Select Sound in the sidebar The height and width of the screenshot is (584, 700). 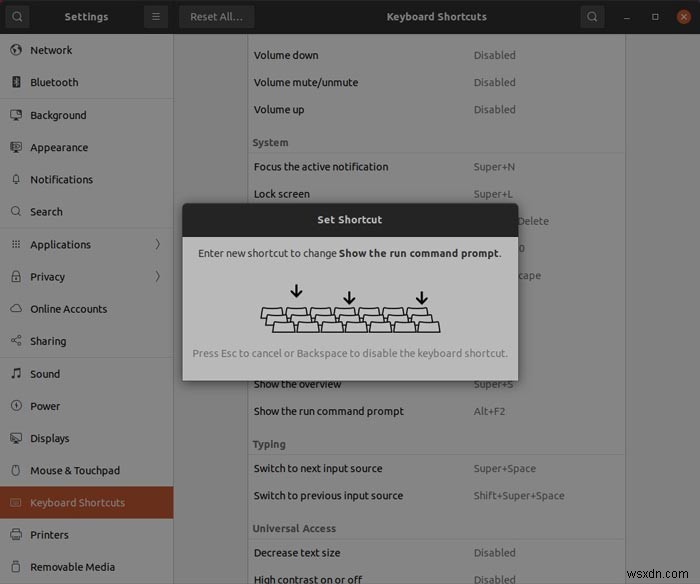pyautogui.click(x=87, y=374)
